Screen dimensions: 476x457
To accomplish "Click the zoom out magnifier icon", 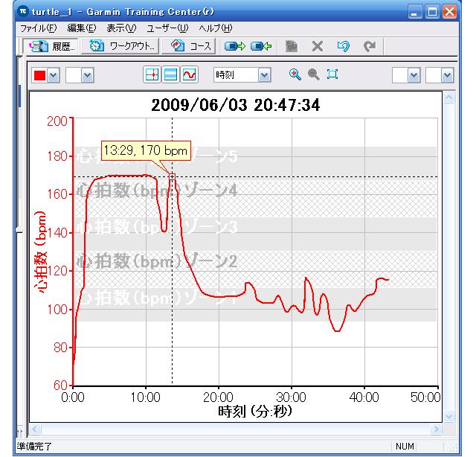I will coord(312,75).
